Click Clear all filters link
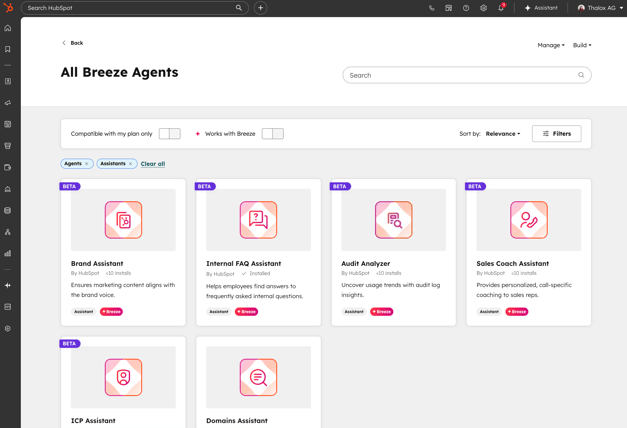Viewport: 627px width, 428px height. 153,164
